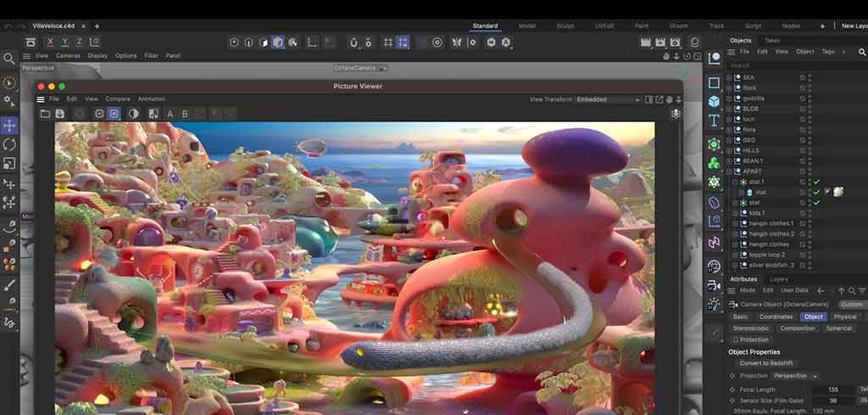Click the Objects panel Search field
Image resolution: width=868 pixels, height=415 pixels.
point(795,65)
